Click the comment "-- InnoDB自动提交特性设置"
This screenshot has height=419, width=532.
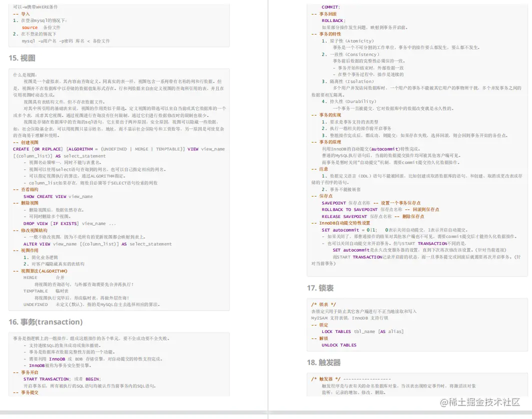coord(341,223)
